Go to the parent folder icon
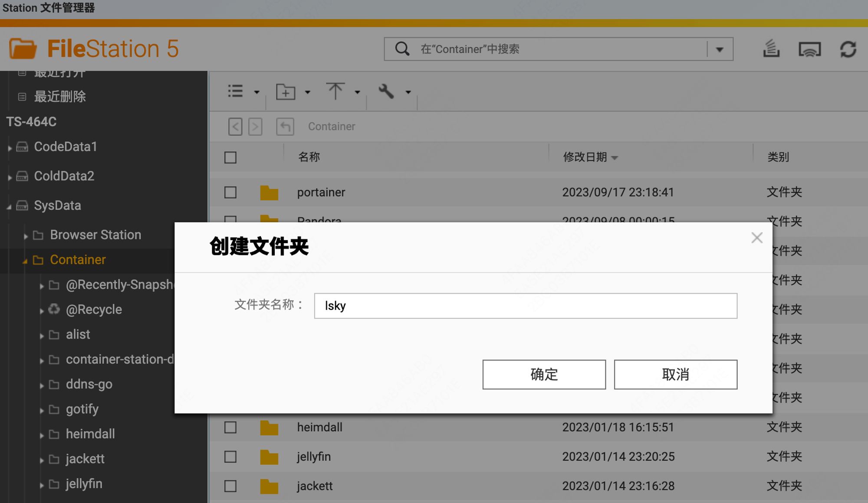868x503 pixels. (x=285, y=127)
